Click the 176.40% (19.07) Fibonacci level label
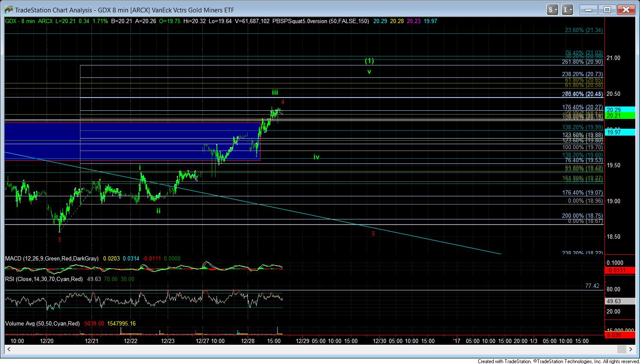The height and width of the screenshot is (364, 640). (582, 193)
